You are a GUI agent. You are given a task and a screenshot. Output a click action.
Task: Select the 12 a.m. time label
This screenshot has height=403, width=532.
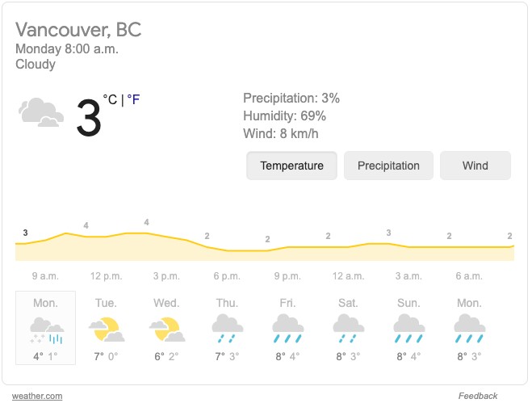pos(349,276)
